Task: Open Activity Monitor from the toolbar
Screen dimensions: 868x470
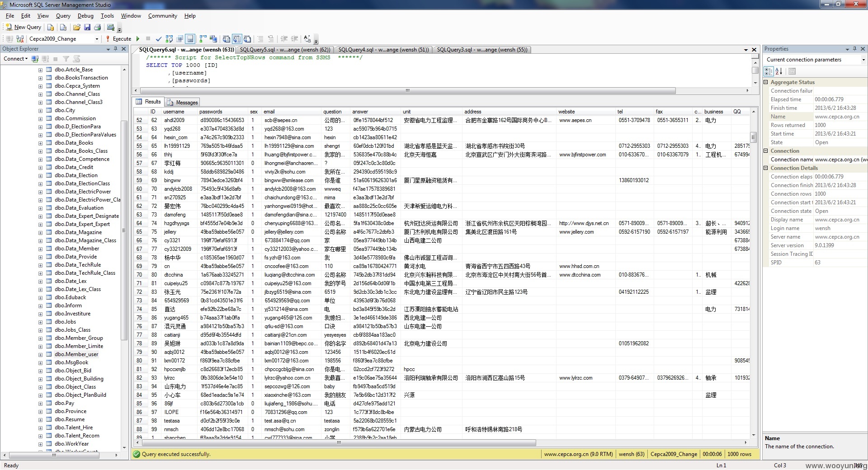Action: (111, 27)
